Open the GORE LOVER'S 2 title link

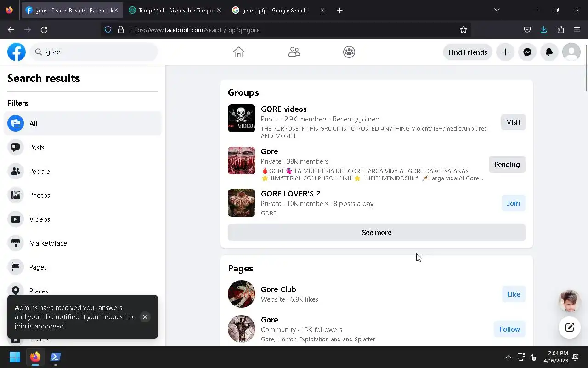tap(290, 194)
